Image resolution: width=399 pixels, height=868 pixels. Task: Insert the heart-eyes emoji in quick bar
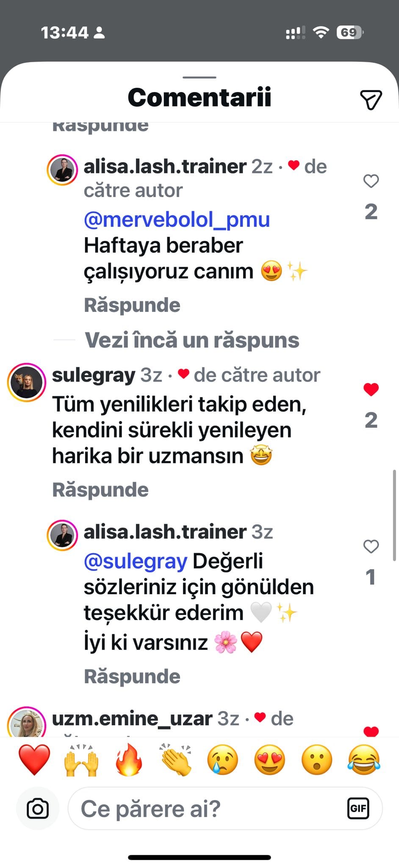(x=270, y=760)
